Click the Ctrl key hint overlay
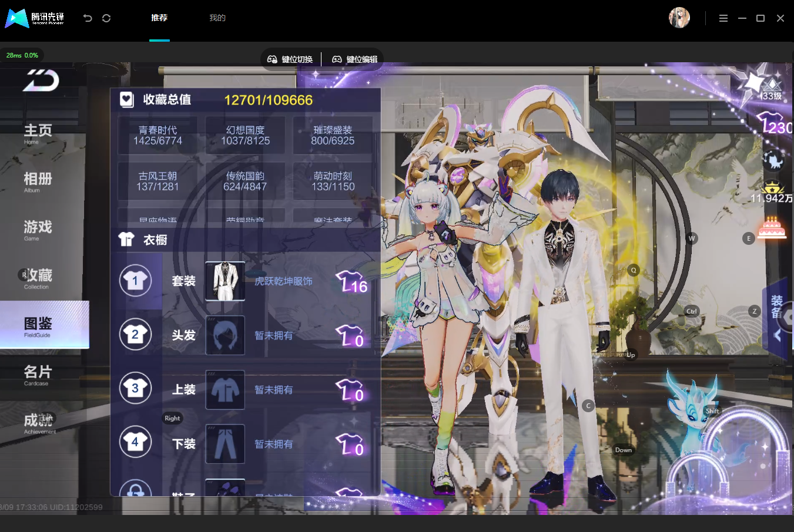 [692, 311]
